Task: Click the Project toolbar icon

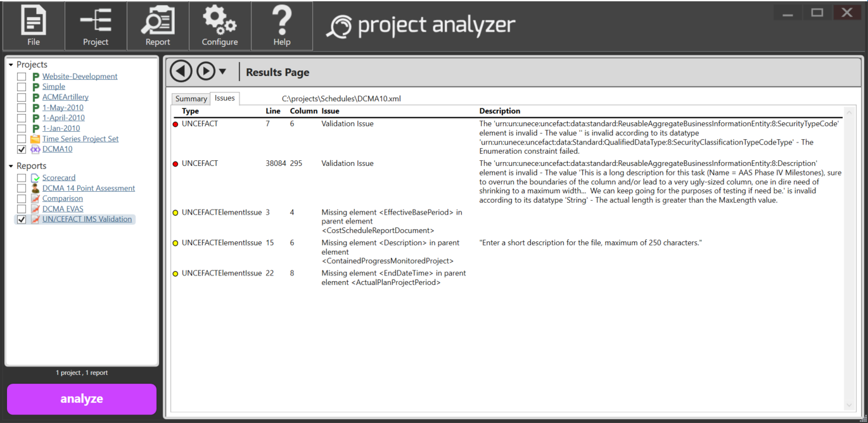Action: 96,27
